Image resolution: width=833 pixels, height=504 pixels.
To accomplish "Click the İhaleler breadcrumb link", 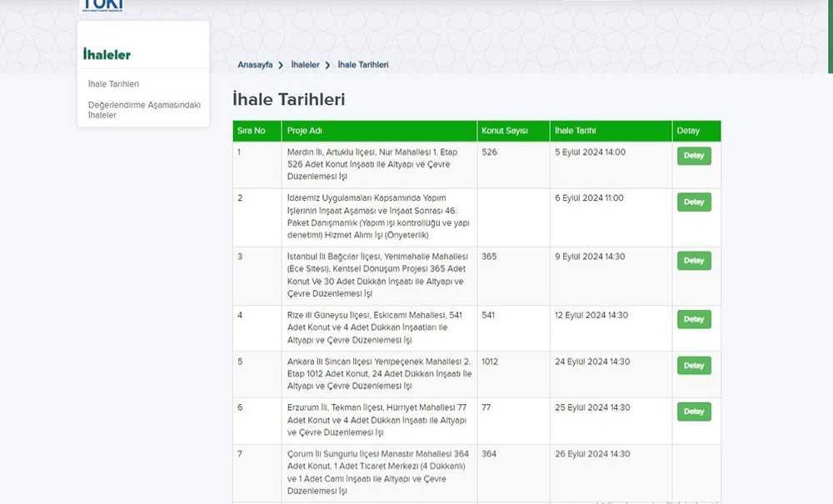I will [305, 65].
